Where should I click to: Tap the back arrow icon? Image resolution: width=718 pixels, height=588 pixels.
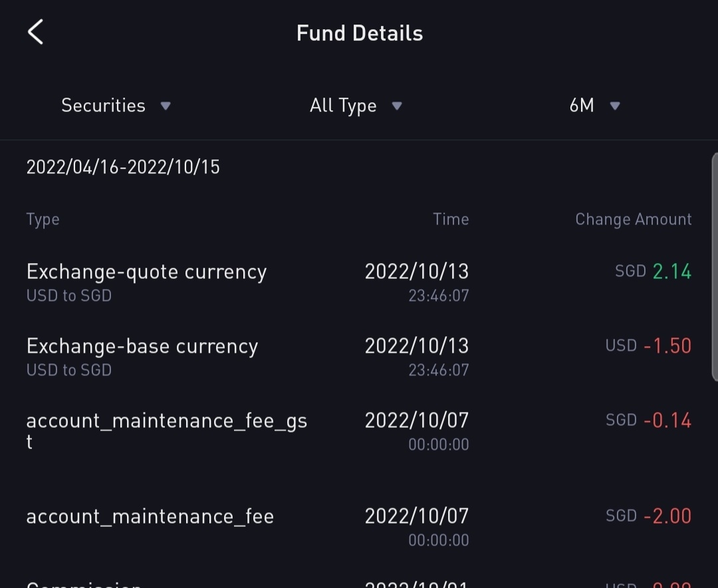[36, 32]
